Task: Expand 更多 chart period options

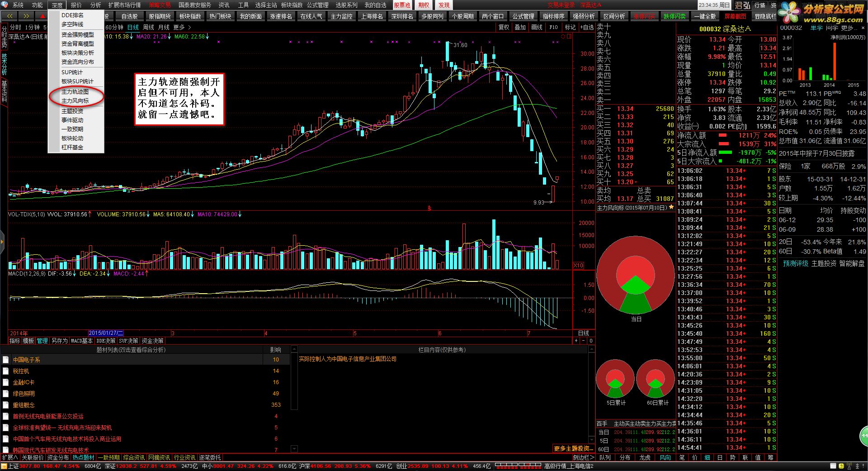Action: coord(182,27)
